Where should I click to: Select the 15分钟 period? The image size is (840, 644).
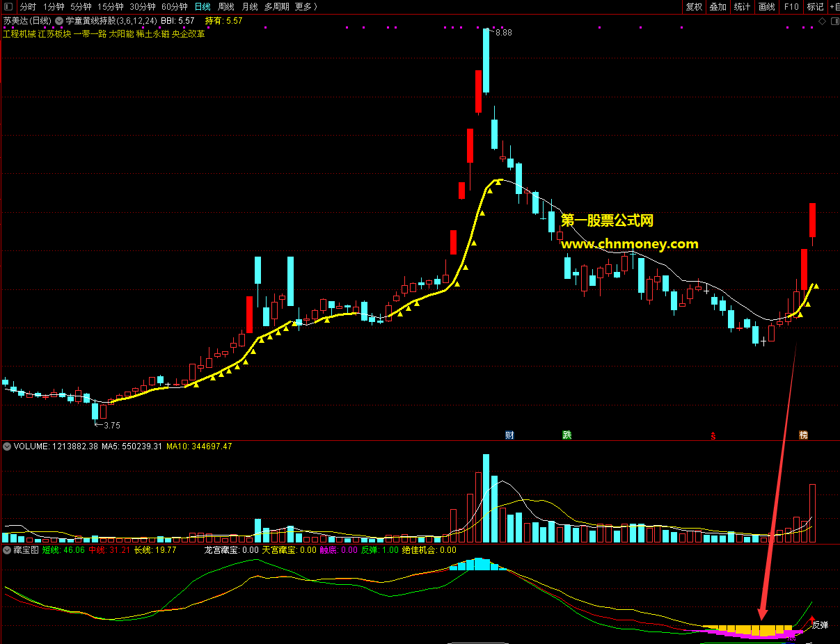click(111, 6)
